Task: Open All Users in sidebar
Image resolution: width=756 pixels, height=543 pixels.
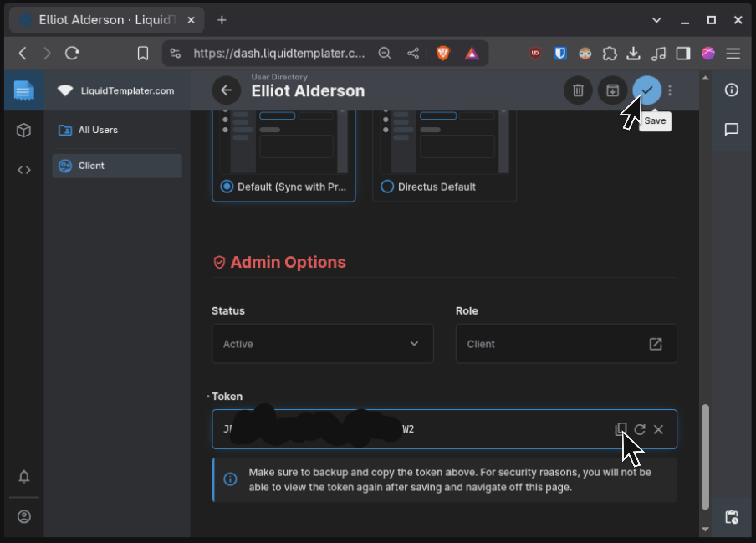Action: coord(117,130)
